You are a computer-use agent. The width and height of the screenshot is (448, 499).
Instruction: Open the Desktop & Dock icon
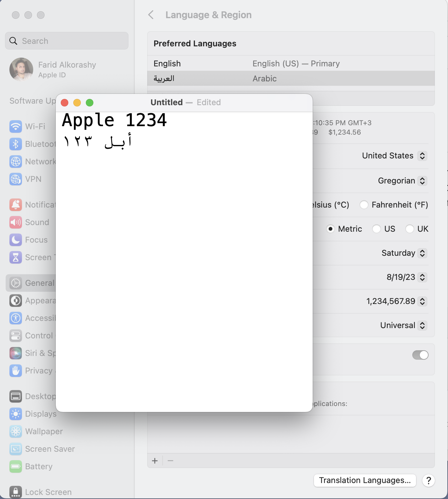pyautogui.click(x=16, y=396)
